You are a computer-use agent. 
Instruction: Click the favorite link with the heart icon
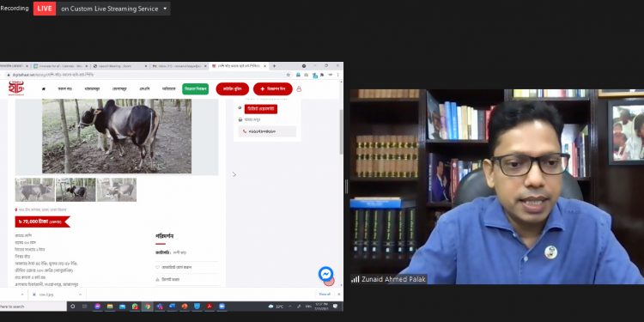click(173, 267)
